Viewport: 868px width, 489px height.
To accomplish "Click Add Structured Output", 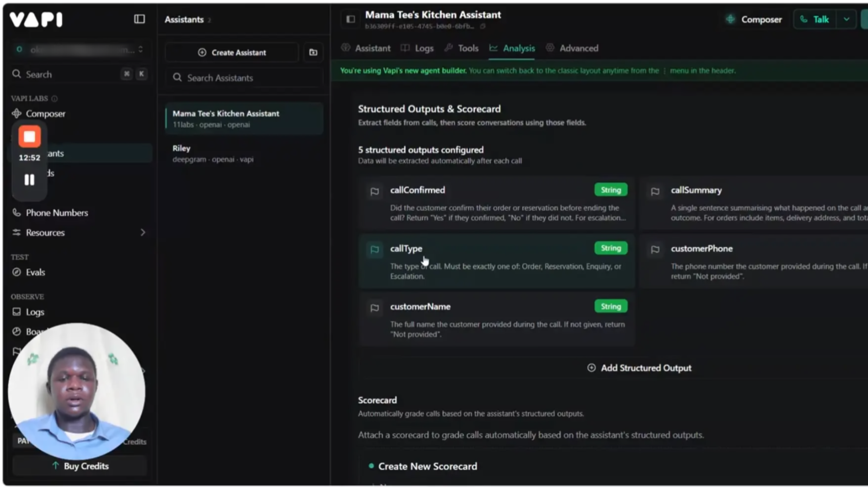I will [639, 368].
